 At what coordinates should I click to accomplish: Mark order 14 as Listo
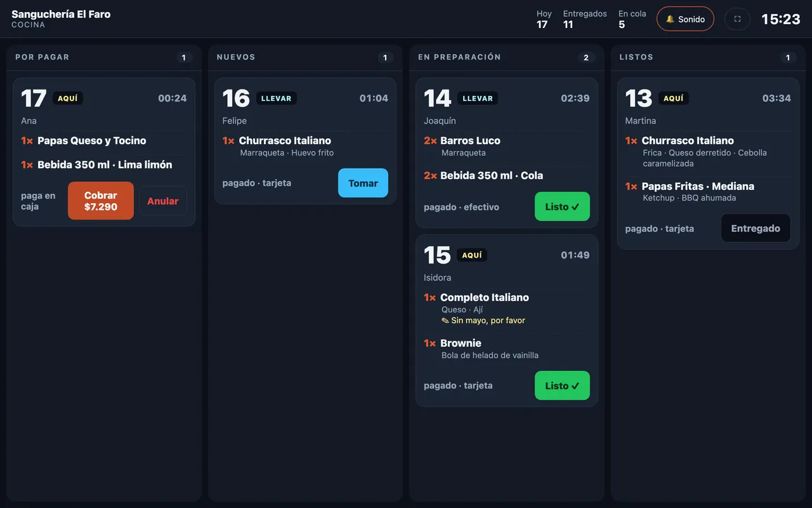coord(562,206)
